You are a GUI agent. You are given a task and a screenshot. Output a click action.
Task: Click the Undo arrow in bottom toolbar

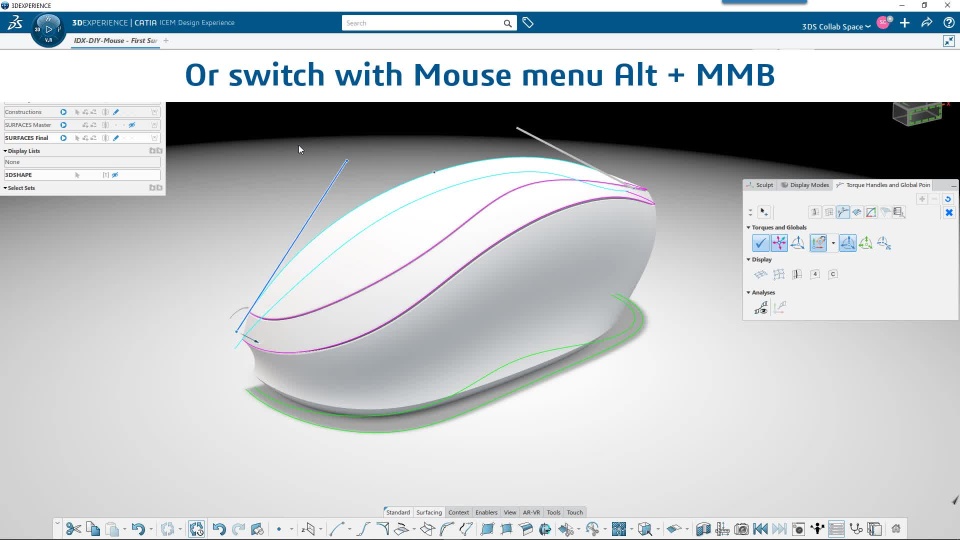[x=138, y=528]
